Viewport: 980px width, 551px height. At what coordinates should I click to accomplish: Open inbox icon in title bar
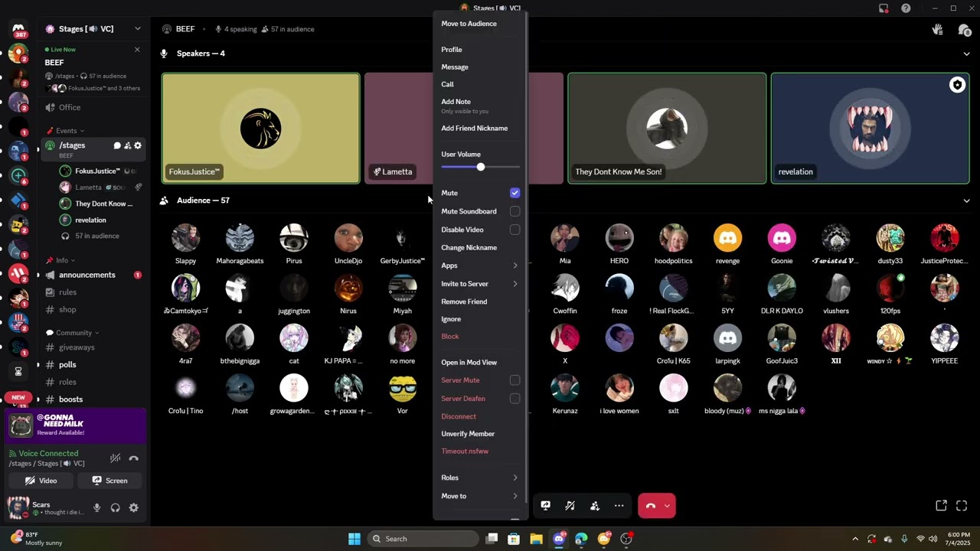click(884, 8)
